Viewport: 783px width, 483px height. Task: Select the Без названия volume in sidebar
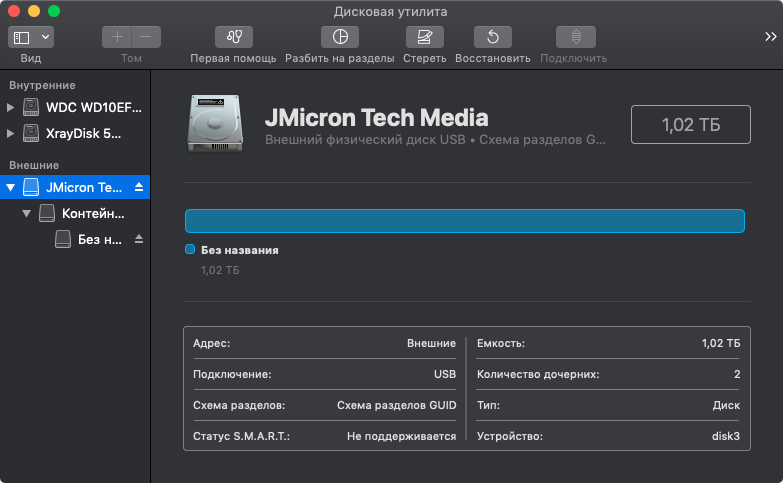coord(98,239)
